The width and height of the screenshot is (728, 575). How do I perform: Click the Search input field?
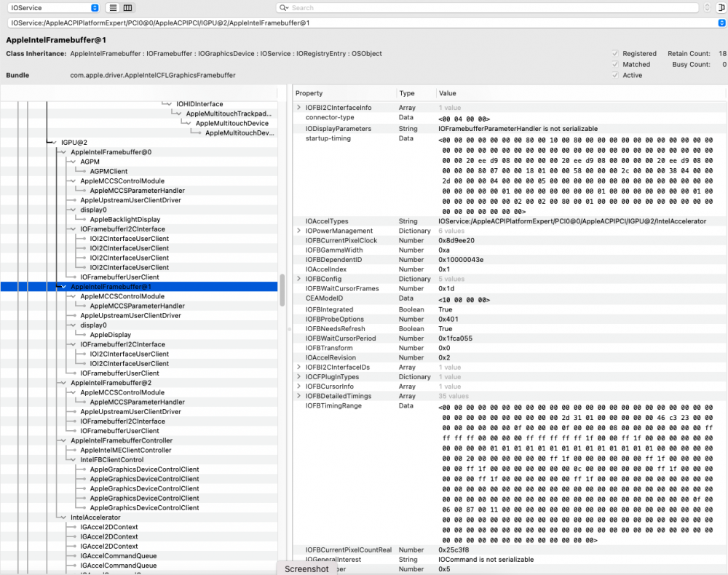coord(488,8)
